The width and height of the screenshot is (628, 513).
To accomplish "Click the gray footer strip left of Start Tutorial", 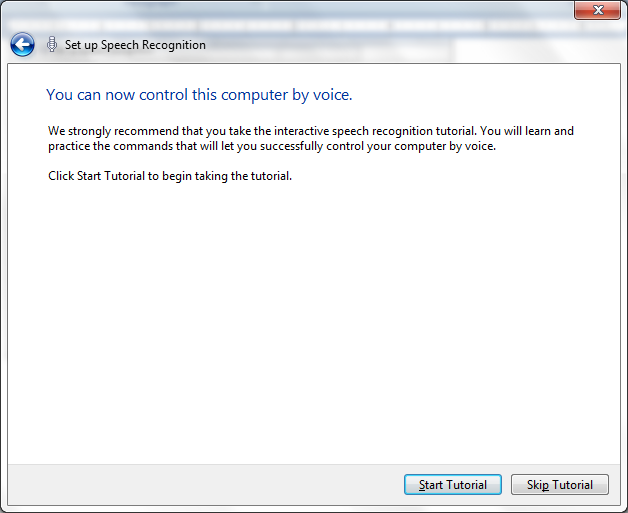I will [x=200, y=485].
